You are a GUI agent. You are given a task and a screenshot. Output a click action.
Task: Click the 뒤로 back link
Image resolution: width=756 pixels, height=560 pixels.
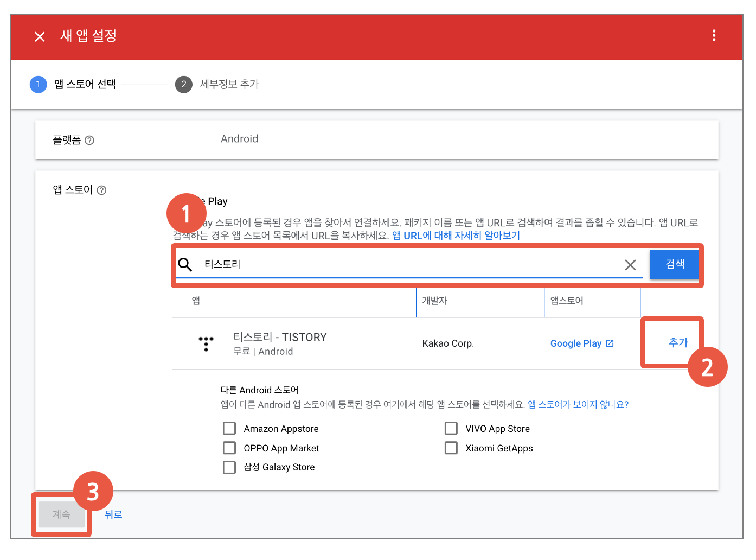coord(113,514)
